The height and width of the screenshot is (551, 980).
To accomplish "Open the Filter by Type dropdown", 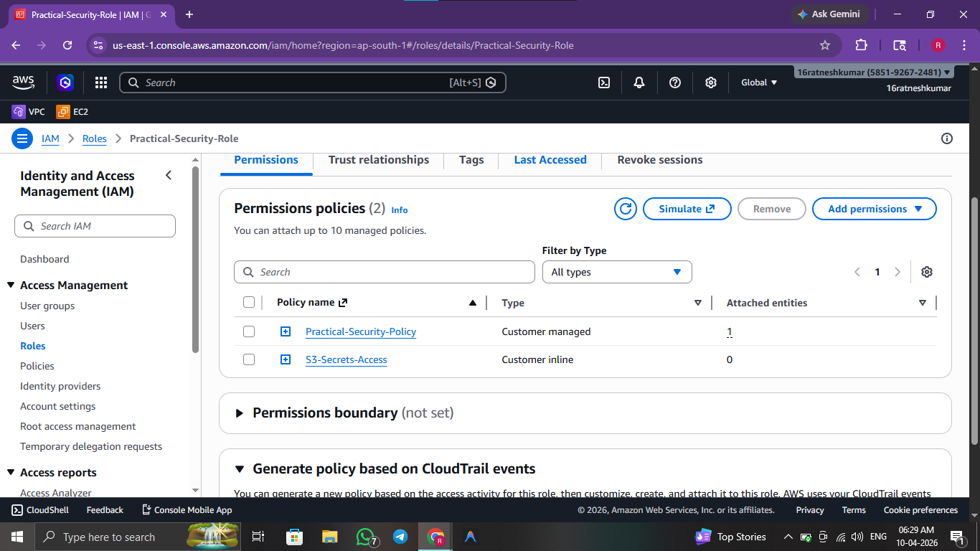I will point(617,272).
